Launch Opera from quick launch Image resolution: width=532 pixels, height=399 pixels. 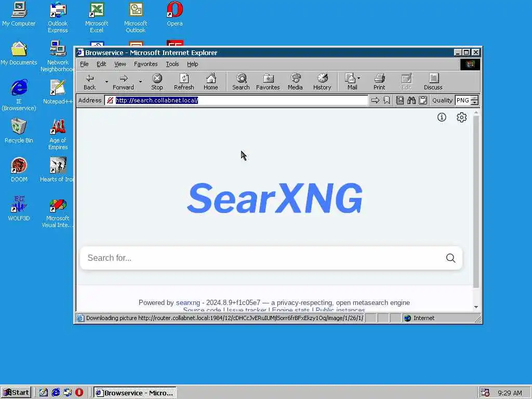[79, 393]
